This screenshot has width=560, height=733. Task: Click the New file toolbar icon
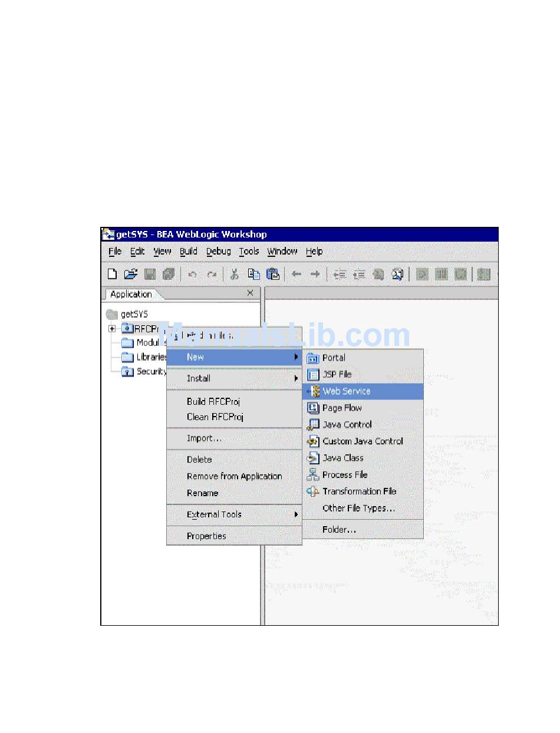(x=112, y=274)
